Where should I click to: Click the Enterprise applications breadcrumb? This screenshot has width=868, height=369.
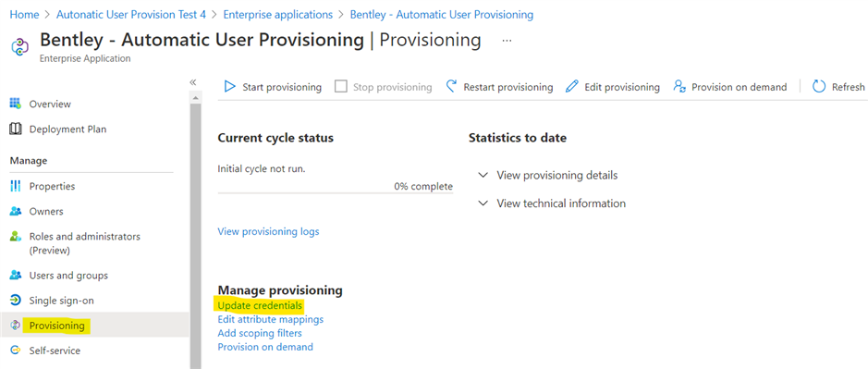coord(278,15)
